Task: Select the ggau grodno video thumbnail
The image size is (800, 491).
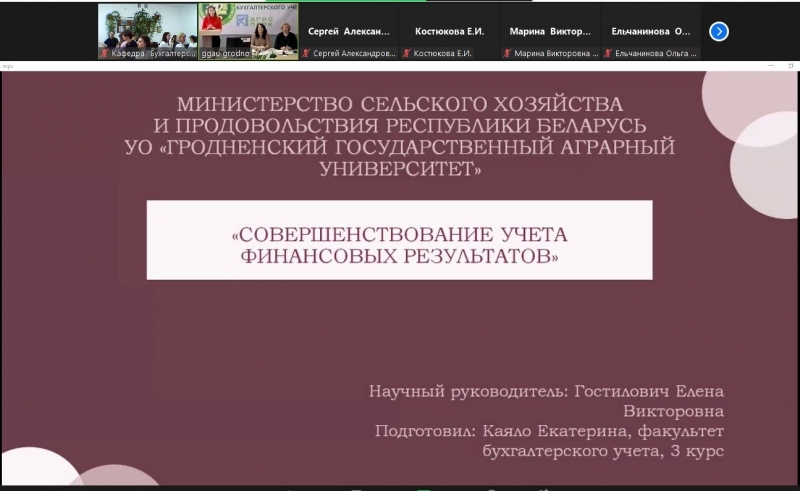Action: tap(248, 32)
